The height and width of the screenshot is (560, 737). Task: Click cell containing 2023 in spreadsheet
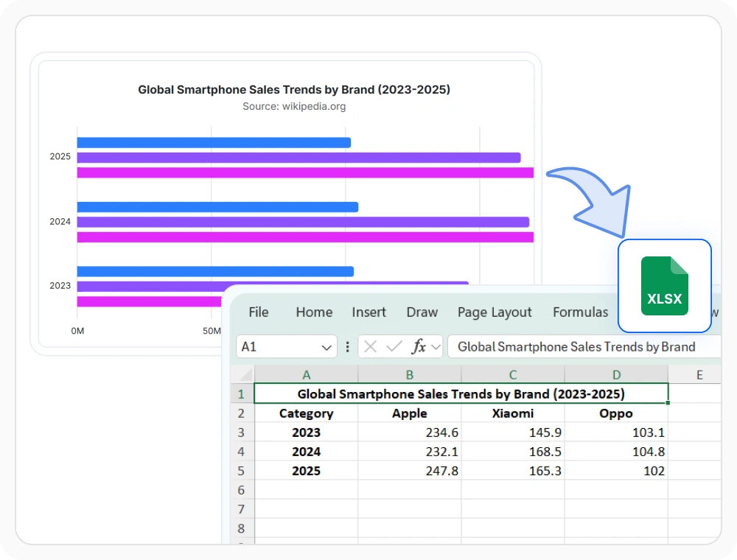(x=306, y=433)
